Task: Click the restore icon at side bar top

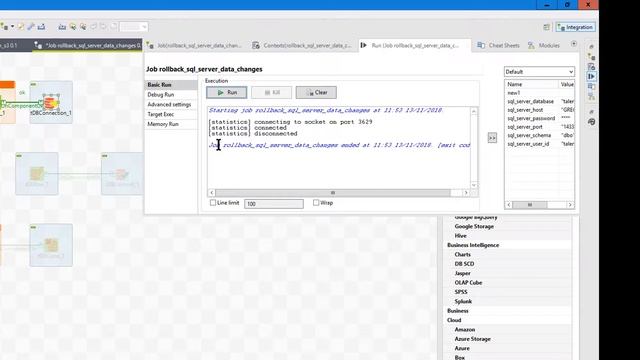Action: coord(591,47)
